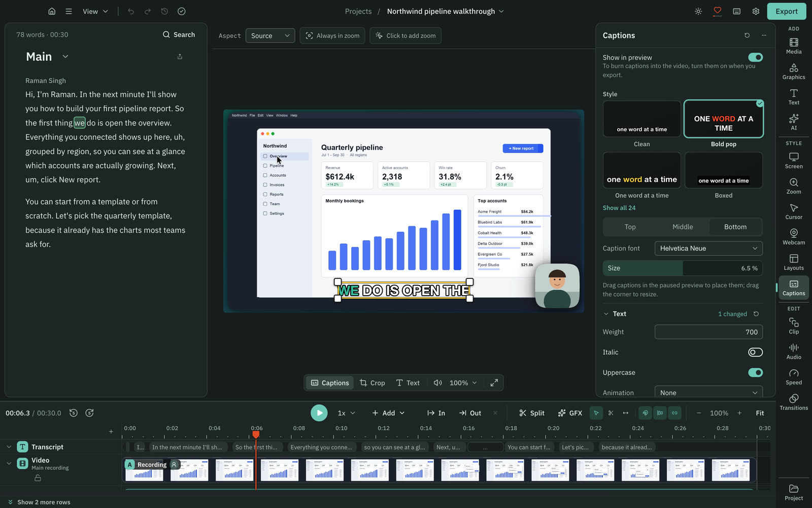Adjust the caption Size slider
This screenshot has height=508, width=812.
pos(683,268)
